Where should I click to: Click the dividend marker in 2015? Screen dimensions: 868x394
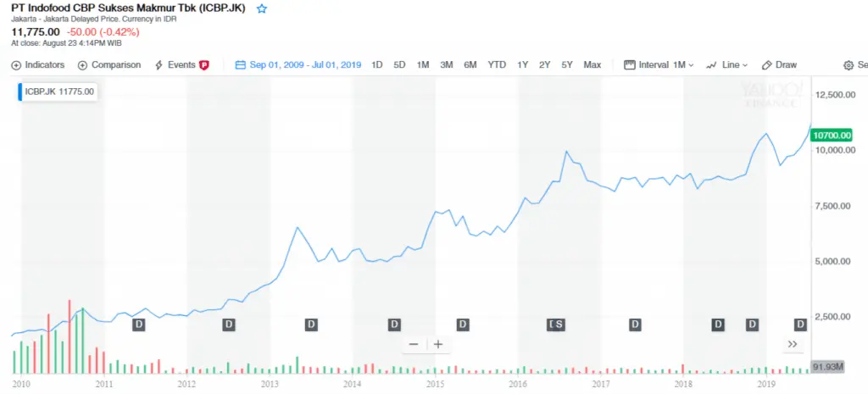pos(463,325)
